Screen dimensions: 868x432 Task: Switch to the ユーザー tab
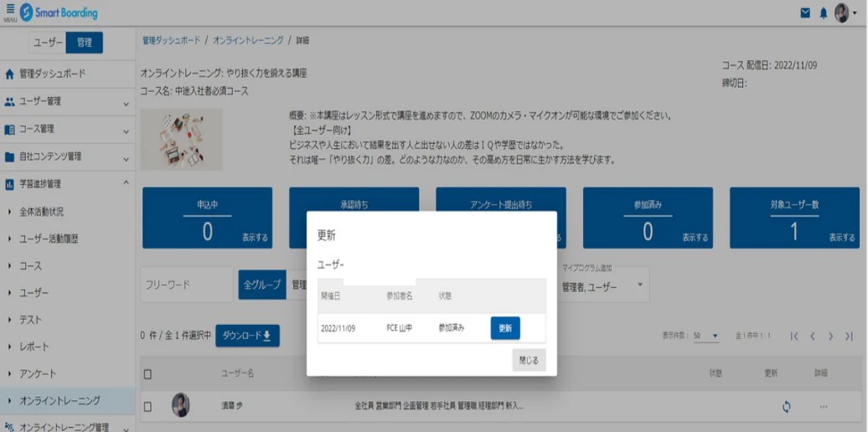click(x=48, y=43)
